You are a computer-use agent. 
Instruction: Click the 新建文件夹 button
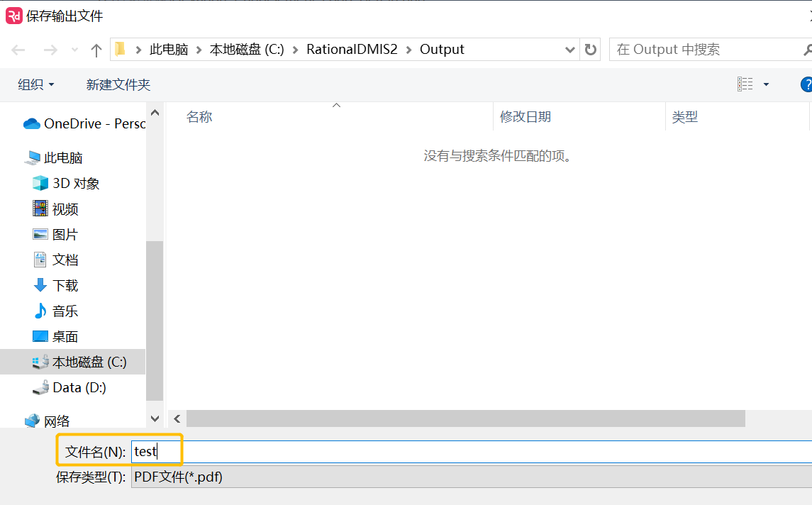coord(118,84)
